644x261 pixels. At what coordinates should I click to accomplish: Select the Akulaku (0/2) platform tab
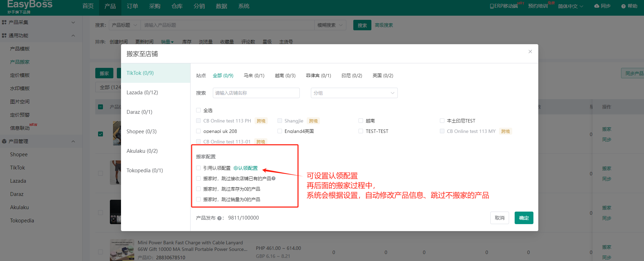(155, 151)
